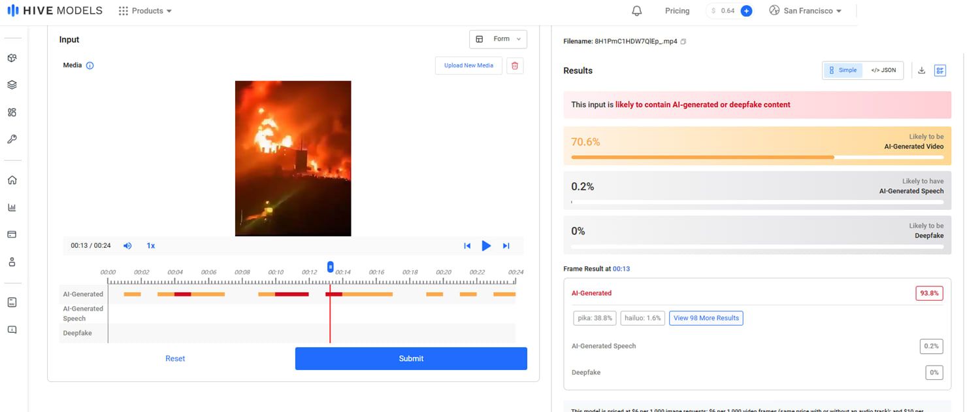Screen dimensions: 980x412
Task: Open the billing card icon in the sidebar
Action: coord(12,234)
